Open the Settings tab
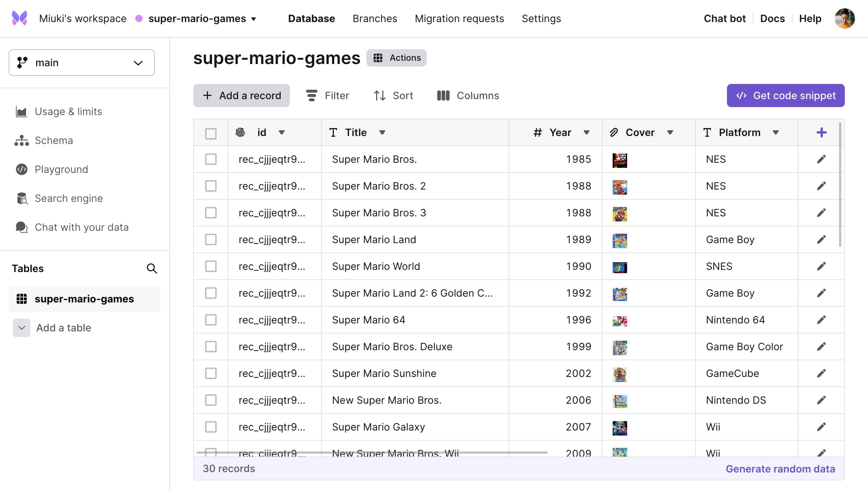Screen dimensions: 868x492 [x=541, y=18]
